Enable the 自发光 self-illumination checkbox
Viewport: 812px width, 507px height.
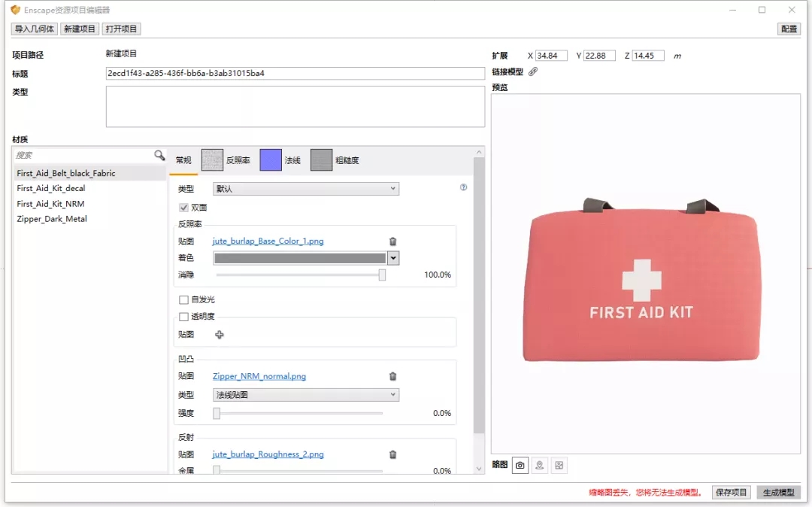(183, 299)
